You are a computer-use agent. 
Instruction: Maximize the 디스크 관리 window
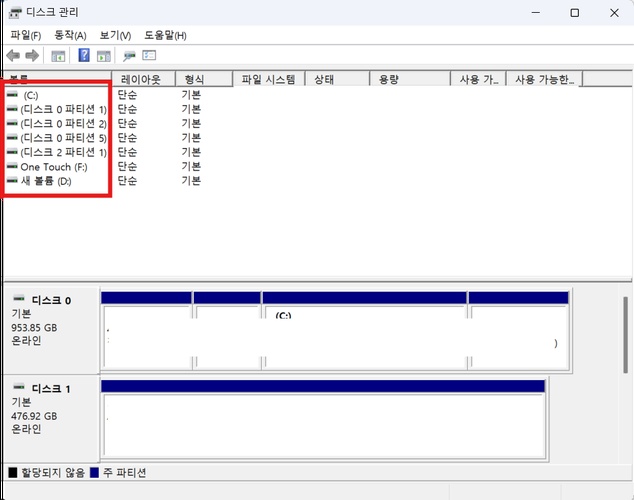pos(575,13)
